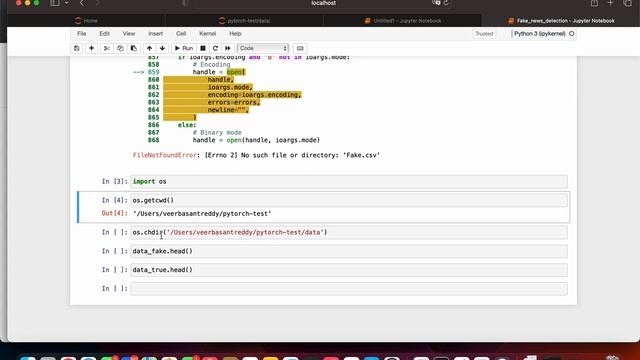Screen dimensions: 640x360
Task: Open the Help menu
Action: 235,33
